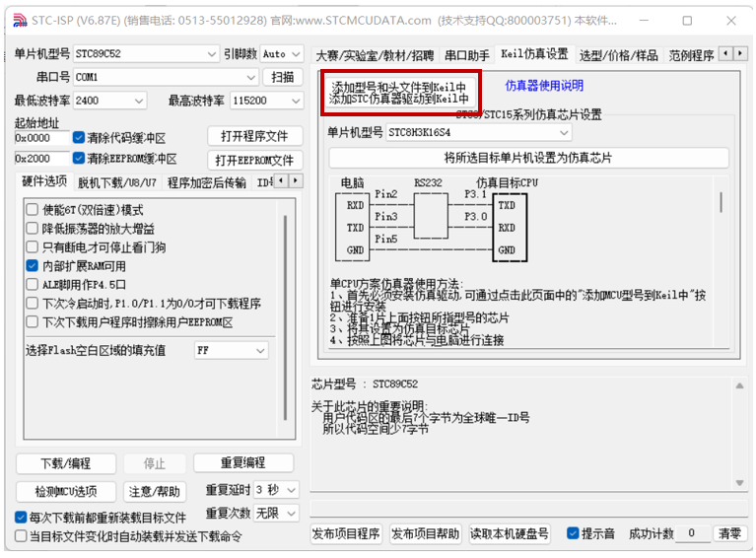Screen dimensions: 756x558
Task: Open 脱机下载/U8/U7 tab
Action: [x=117, y=182]
